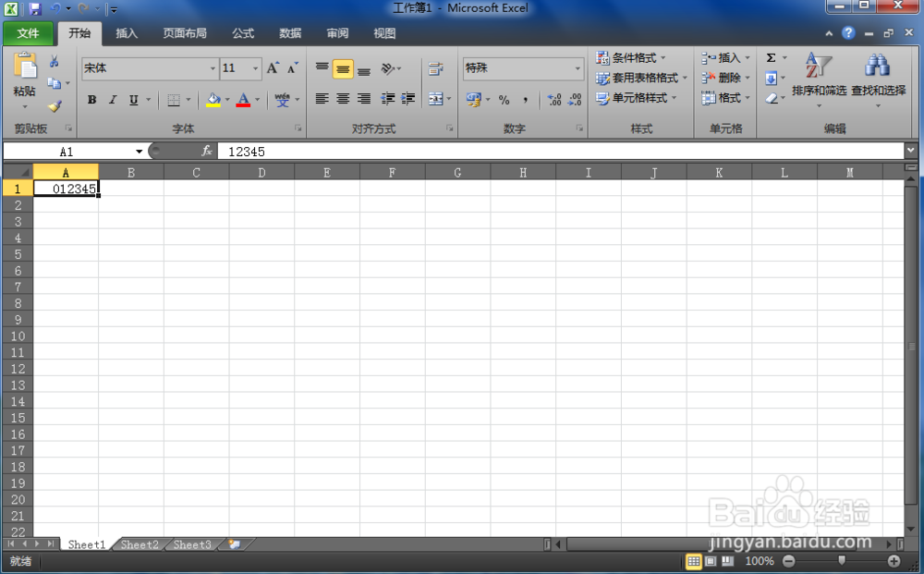Viewport: 924px width, 574px height.
Task: Switch to Sheet3 worksheet
Action: (192, 544)
